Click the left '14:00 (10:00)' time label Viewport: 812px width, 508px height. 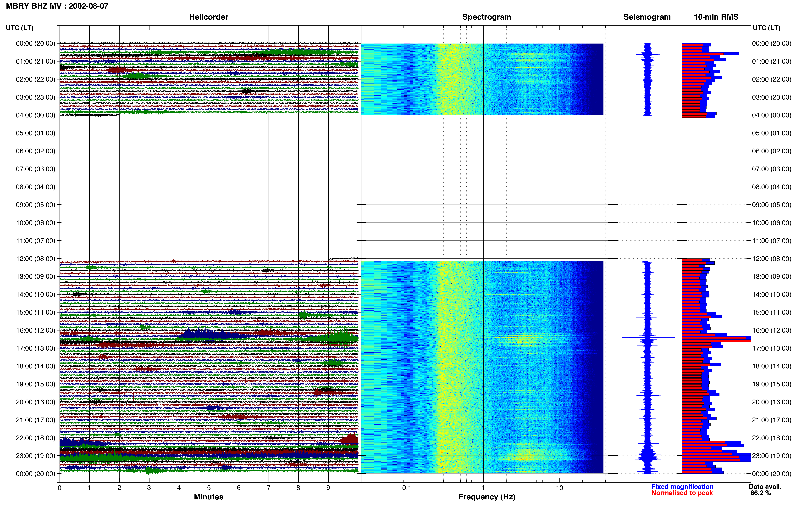point(36,294)
